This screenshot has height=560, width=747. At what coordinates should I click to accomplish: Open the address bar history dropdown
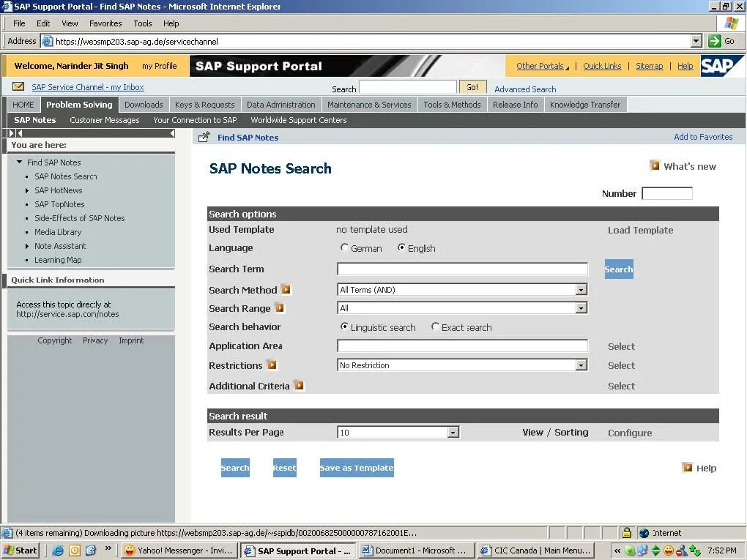pyautogui.click(x=696, y=41)
